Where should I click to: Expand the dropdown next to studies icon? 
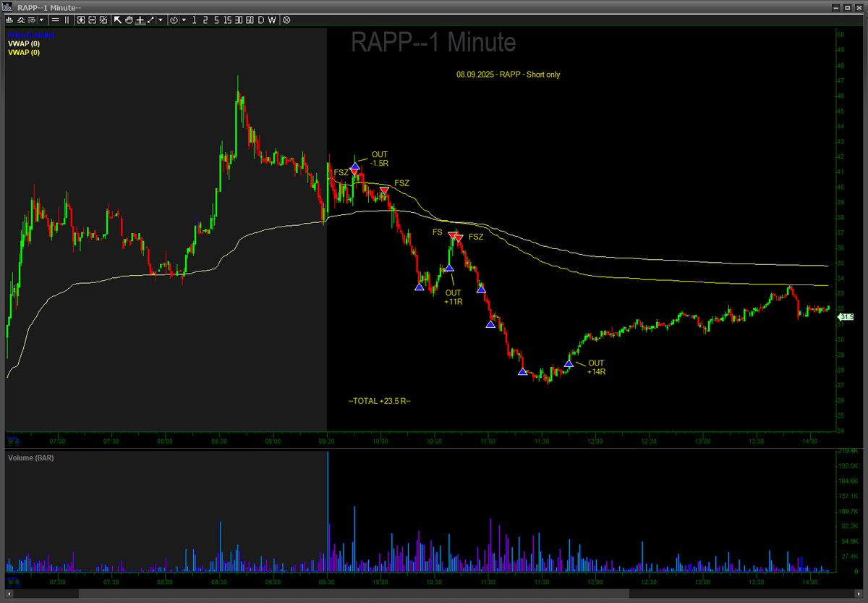(x=41, y=20)
